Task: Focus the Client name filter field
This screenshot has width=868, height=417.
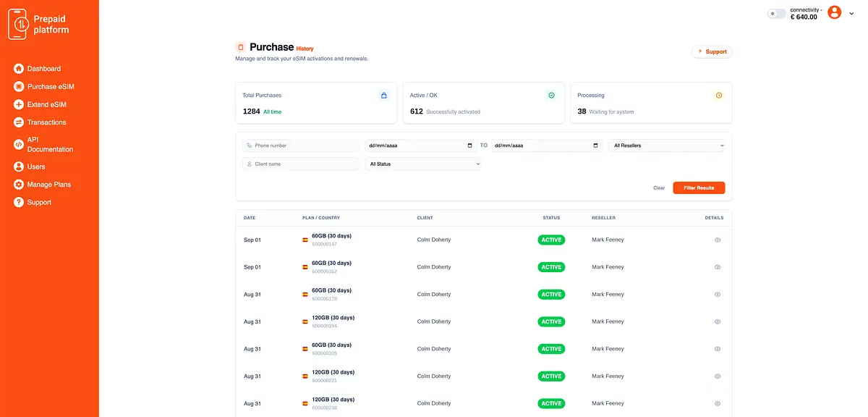Action: click(x=301, y=164)
